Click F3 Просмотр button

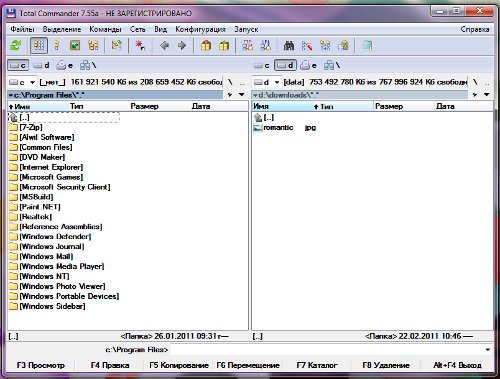point(41,365)
